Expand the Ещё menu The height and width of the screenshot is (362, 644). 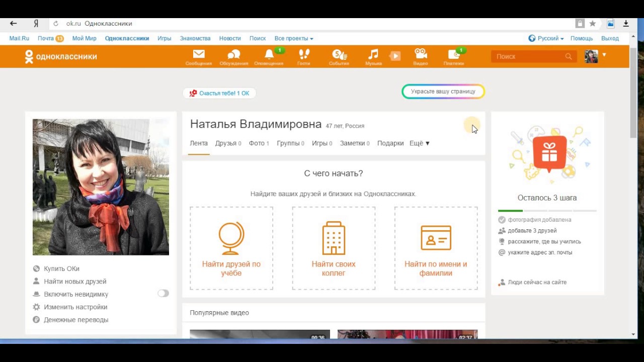419,143
